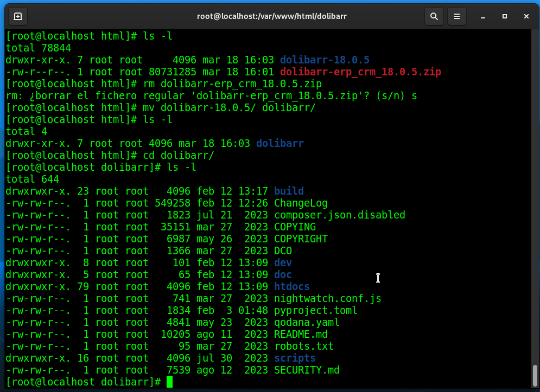Viewport: 540px width, 392px height.
Task: Maximize the terminal window
Action: point(505,16)
